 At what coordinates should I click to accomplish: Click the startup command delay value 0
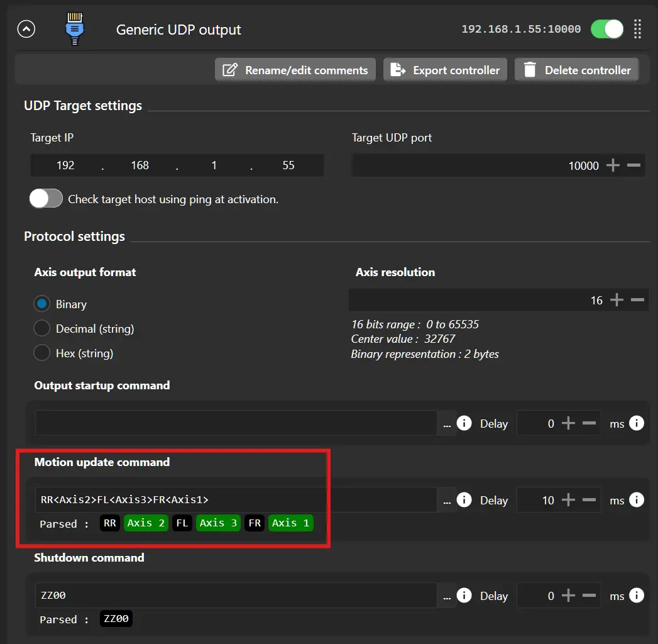551,424
